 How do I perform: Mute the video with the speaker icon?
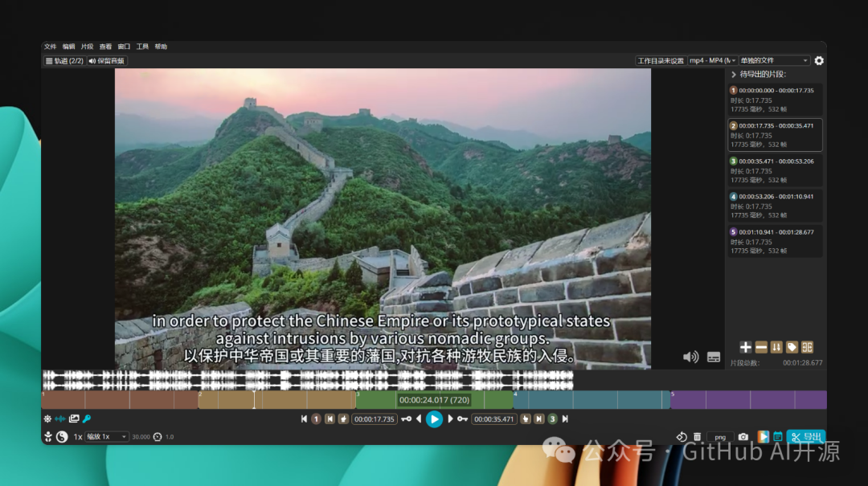pyautogui.click(x=690, y=357)
